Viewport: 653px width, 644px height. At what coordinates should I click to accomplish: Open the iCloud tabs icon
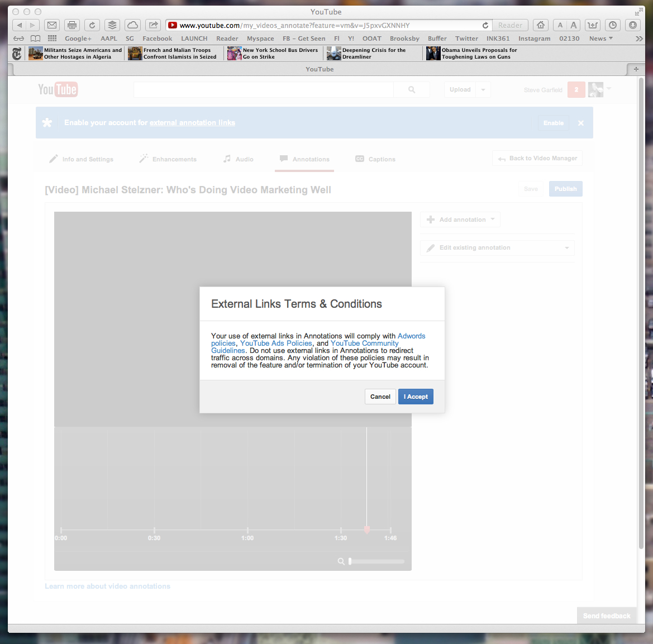tap(132, 25)
